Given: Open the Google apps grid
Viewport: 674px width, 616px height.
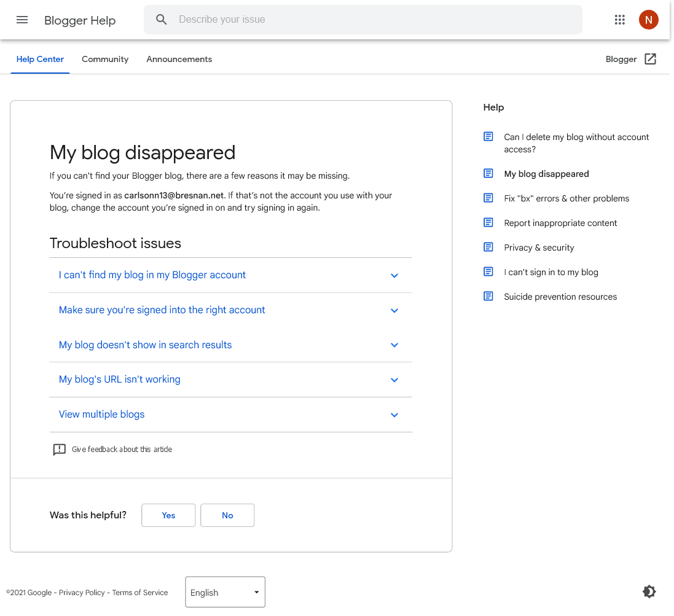Looking at the screenshot, I should coord(619,20).
